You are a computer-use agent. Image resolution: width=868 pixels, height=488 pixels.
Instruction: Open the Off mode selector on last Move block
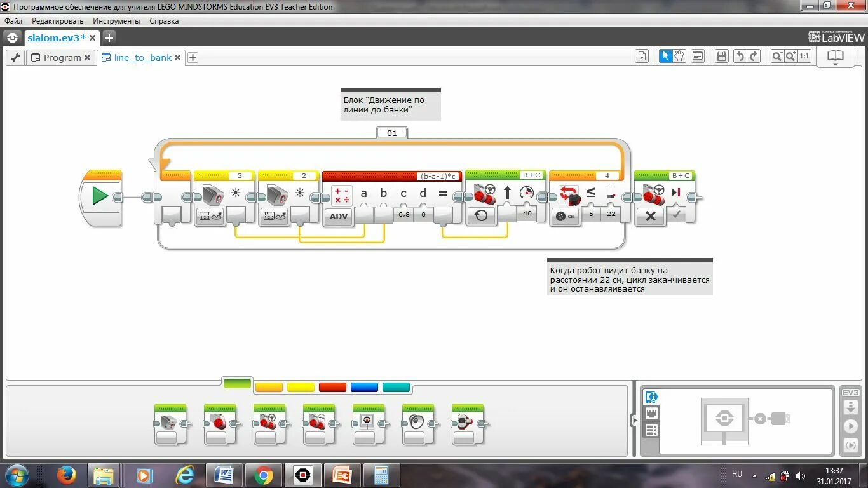click(650, 216)
